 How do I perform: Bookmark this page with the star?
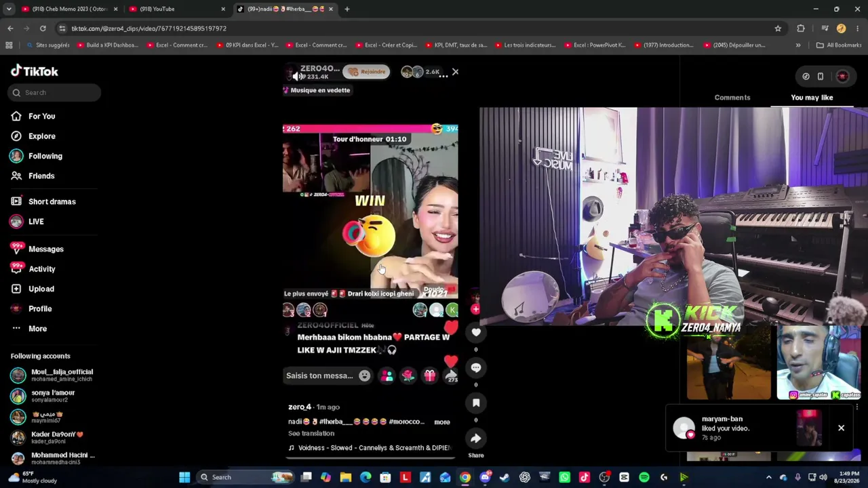click(x=778, y=28)
